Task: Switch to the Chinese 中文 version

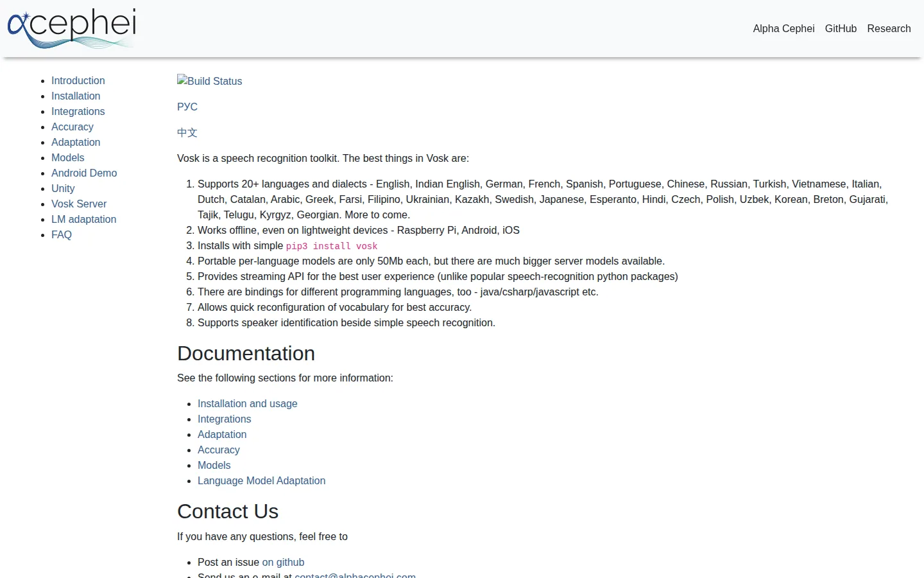Action: [187, 132]
